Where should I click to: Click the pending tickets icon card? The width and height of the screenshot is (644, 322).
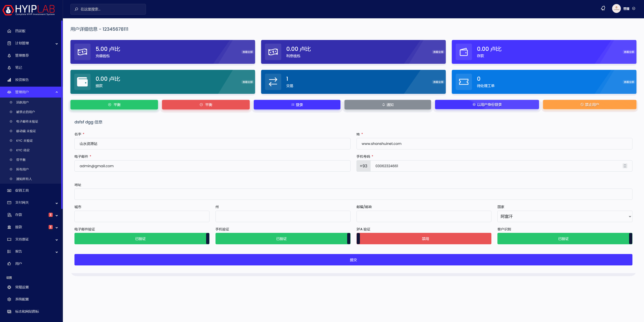464,82
